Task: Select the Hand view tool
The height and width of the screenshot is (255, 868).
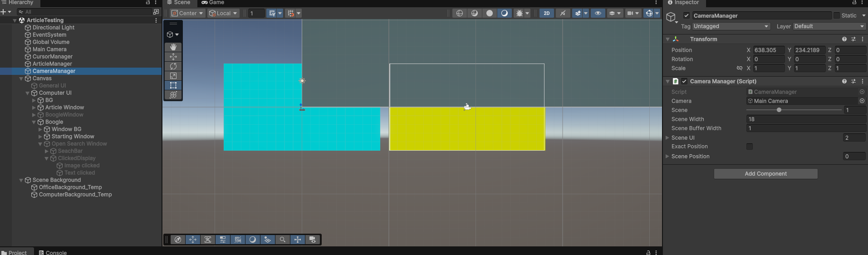Action: pos(173,47)
